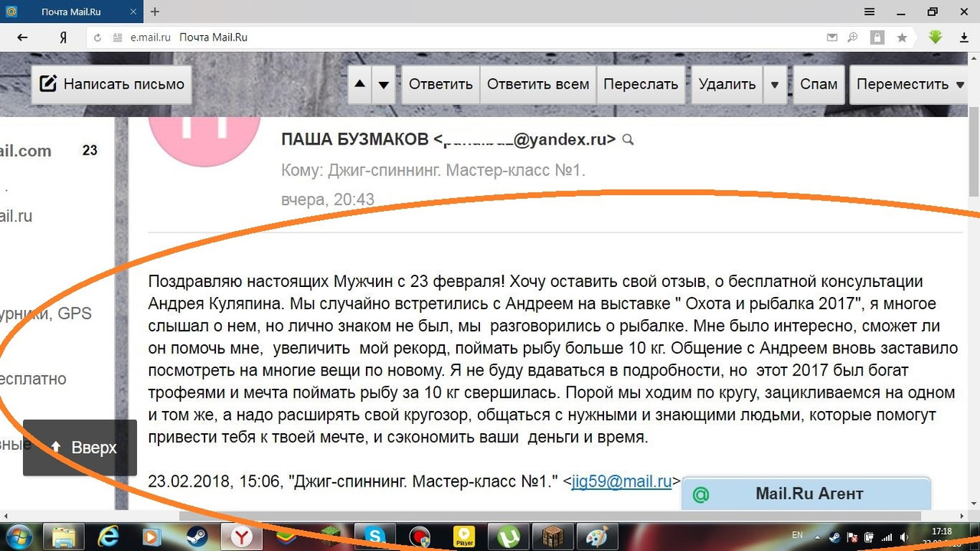Switch keyboard layout via the EN indicator

796,535
